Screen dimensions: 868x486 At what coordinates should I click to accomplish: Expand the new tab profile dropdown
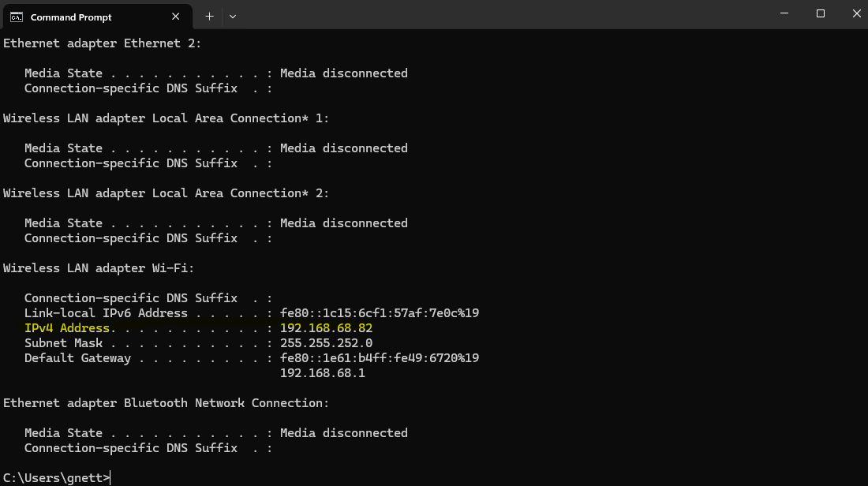[233, 17]
